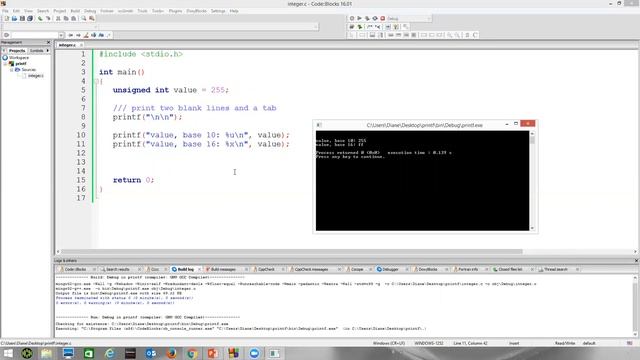Open the Settings menu

click(x=218, y=11)
